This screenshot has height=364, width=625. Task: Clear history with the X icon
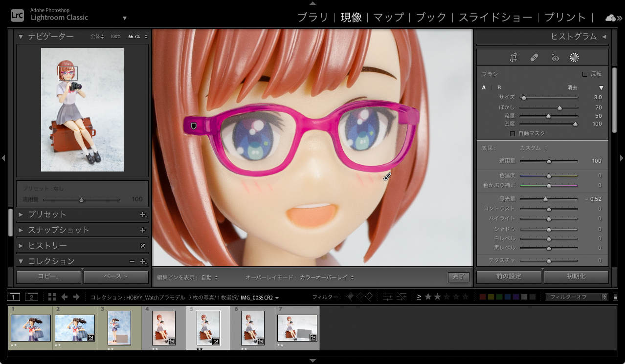[x=143, y=246]
